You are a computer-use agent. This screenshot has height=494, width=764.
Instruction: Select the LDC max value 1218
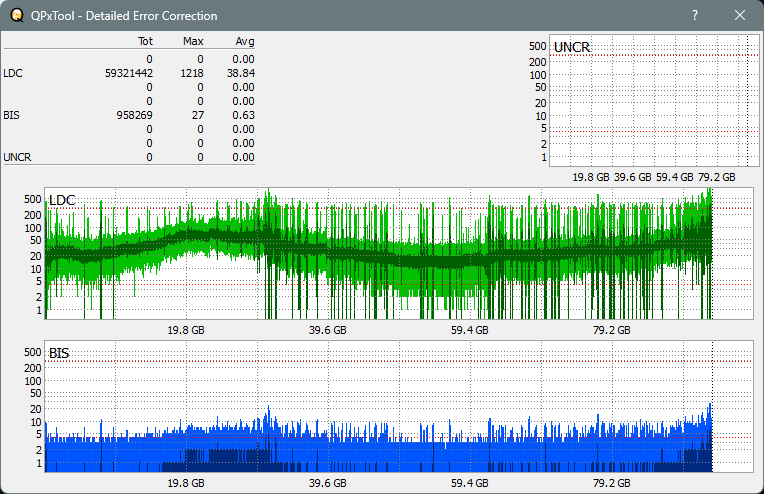[x=191, y=73]
